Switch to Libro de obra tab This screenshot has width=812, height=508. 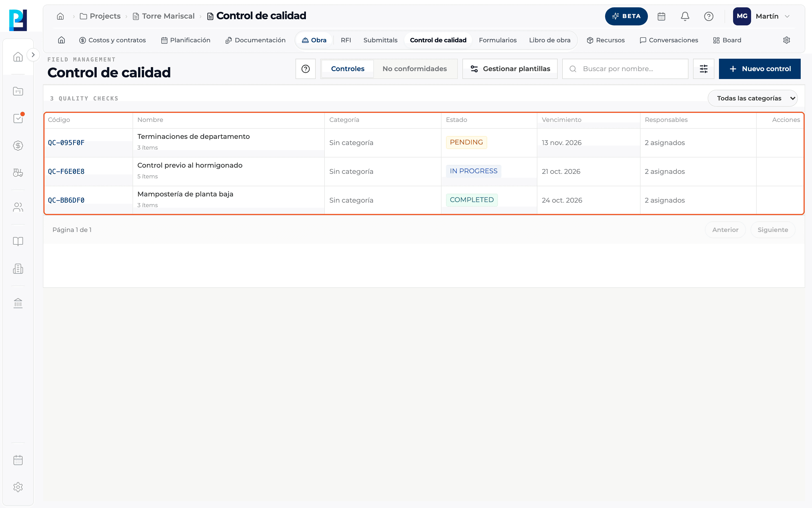[x=550, y=40]
